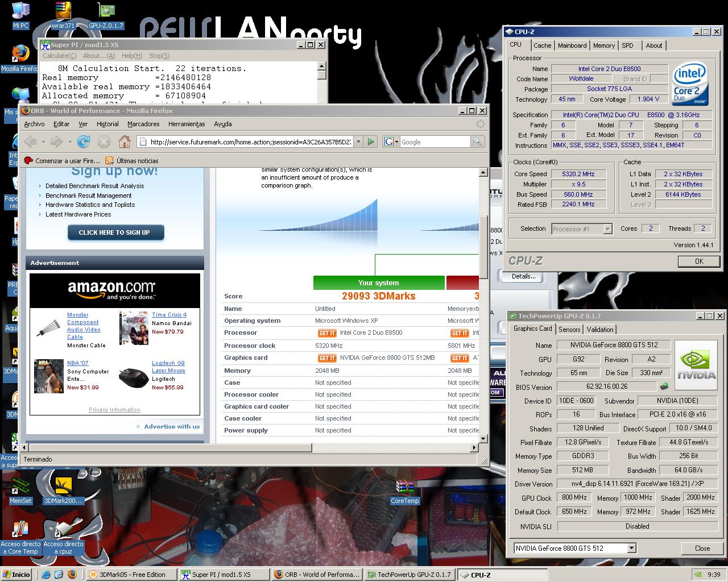
Task: Click the Details... button behind Firefox
Action: tap(523, 276)
